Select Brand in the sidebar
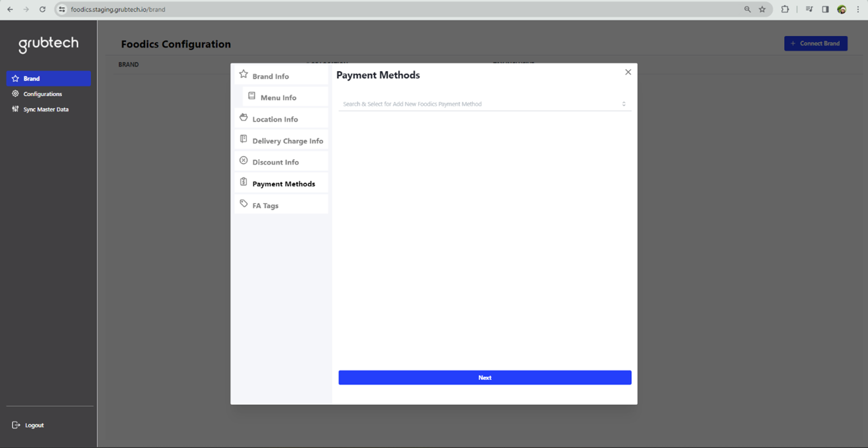 coord(49,78)
